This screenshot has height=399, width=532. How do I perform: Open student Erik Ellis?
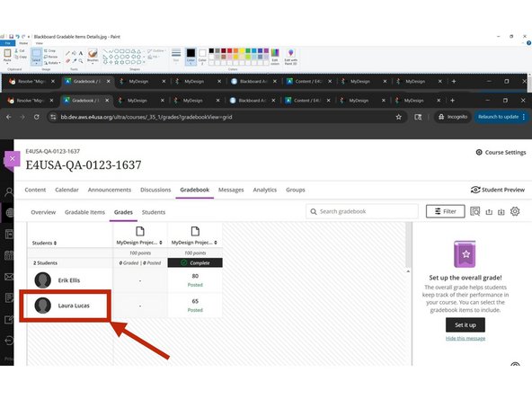pos(69,280)
